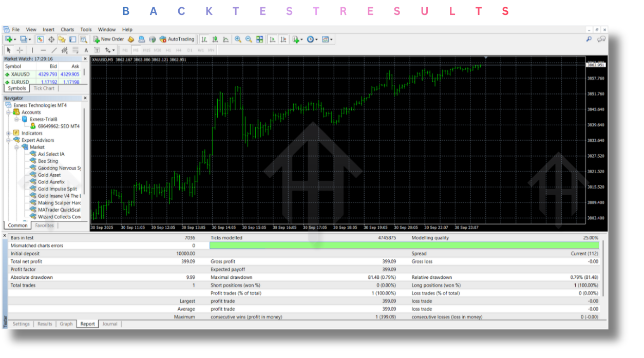Switch to the Journal tab

tap(109, 324)
